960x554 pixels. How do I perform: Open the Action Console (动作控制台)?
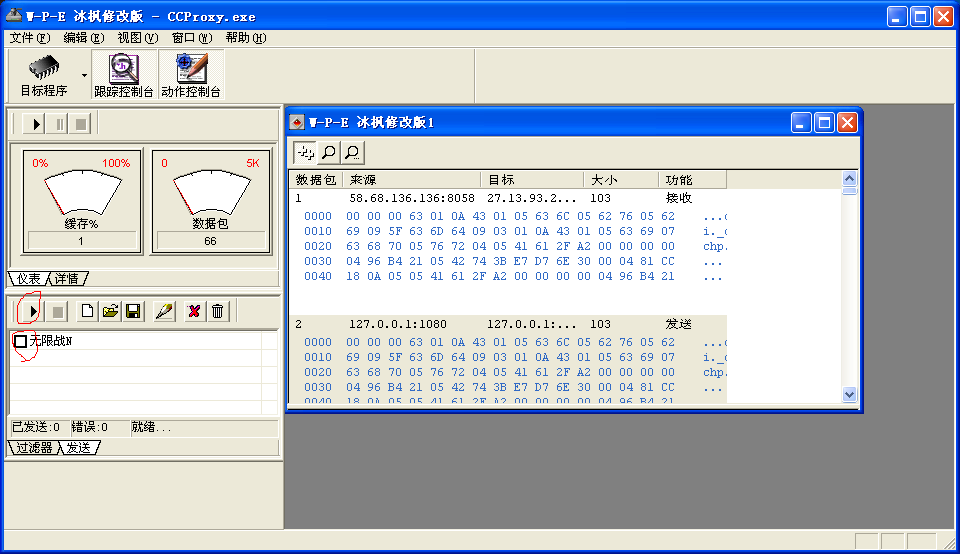pyautogui.click(x=191, y=75)
